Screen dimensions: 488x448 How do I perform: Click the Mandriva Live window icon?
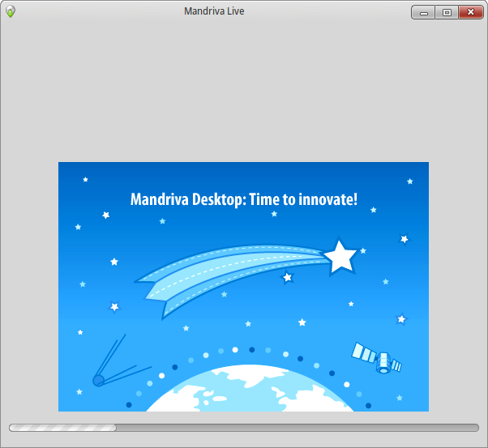[x=11, y=11]
